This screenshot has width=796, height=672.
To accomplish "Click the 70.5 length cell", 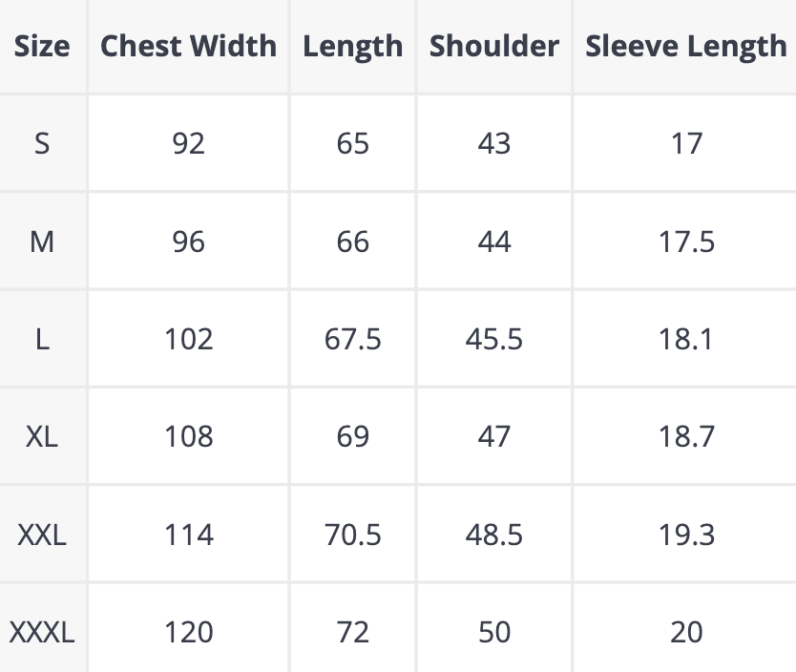I will coord(352,535).
